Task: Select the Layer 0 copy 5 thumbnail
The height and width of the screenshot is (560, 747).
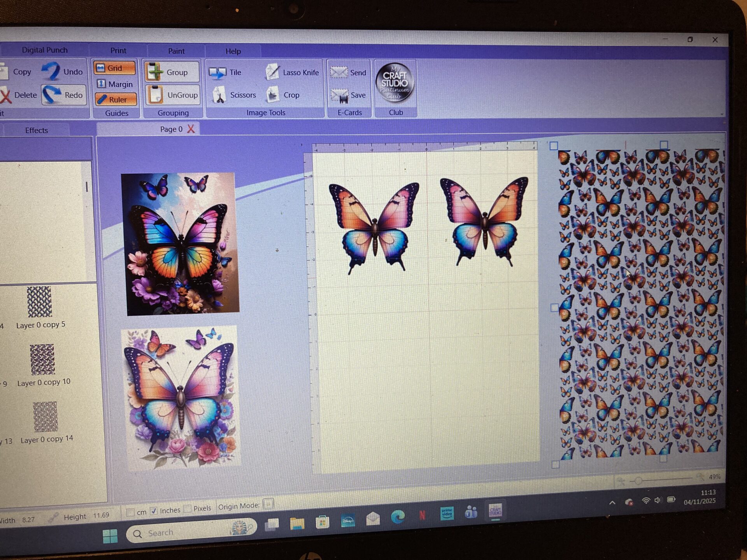Action: (x=39, y=301)
